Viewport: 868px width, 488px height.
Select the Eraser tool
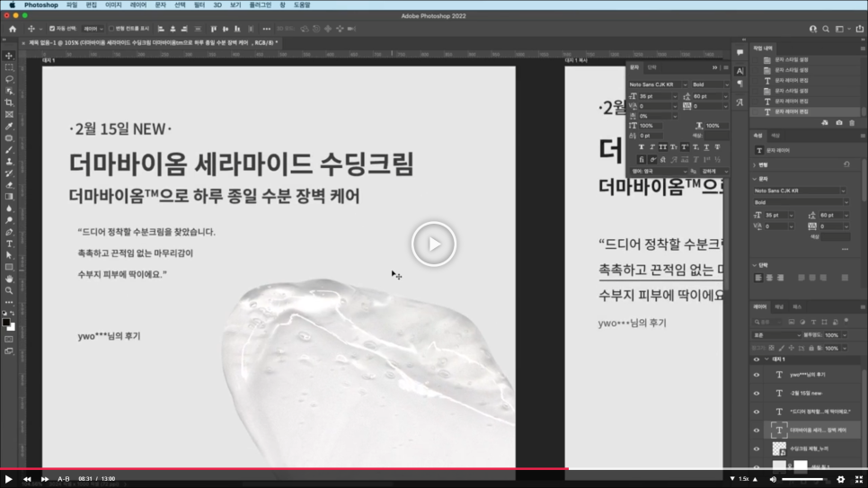(9, 185)
